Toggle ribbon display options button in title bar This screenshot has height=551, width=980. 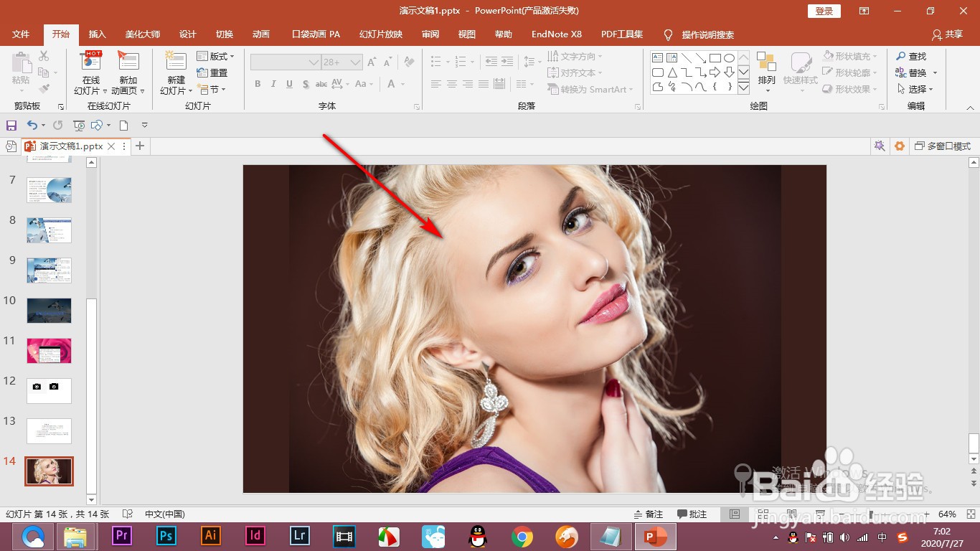(x=864, y=11)
